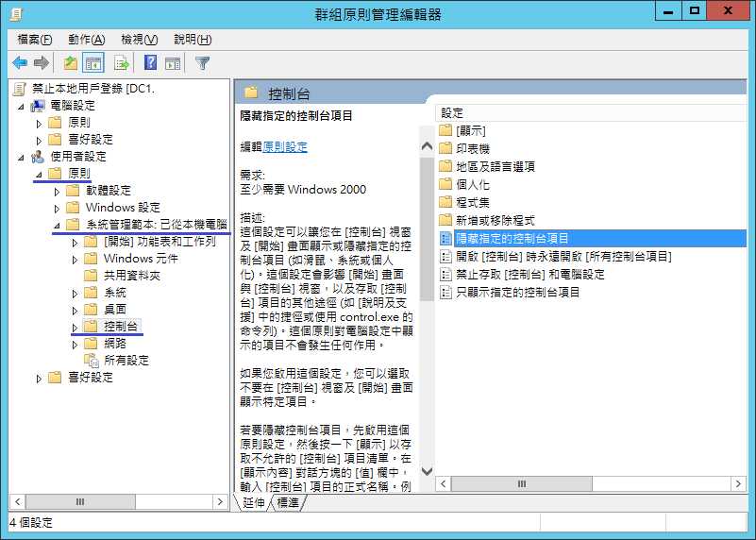
Task: Click the 電腦設定 computer icon
Action: pos(38,106)
